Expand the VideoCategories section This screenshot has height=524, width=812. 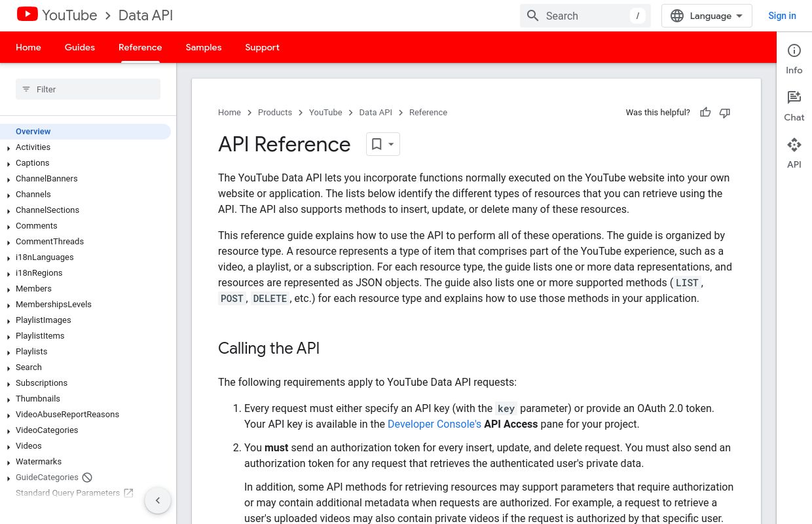(9, 431)
